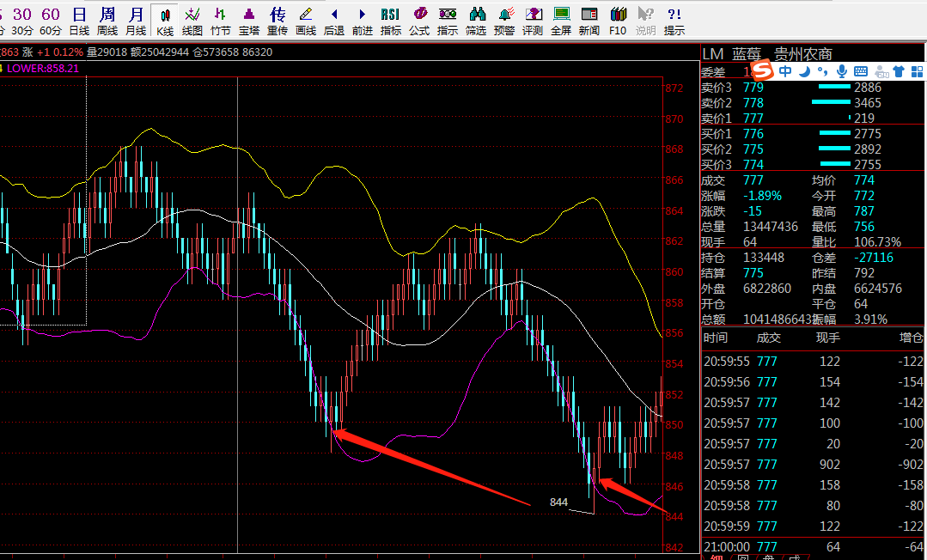Click the 外盘 value 6822860
Screen dimensions: 927x560
click(x=767, y=289)
